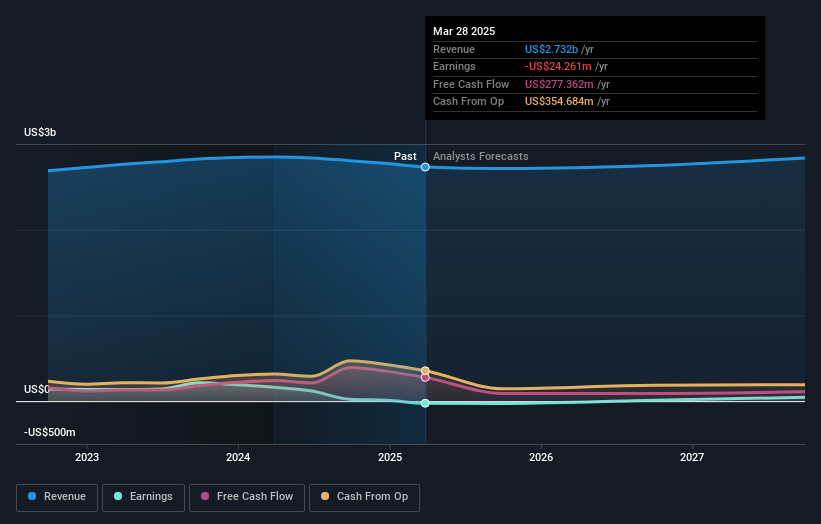The height and width of the screenshot is (524, 821).
Task: Click the Analysts Forecasts label
Action: pos(481,156)
